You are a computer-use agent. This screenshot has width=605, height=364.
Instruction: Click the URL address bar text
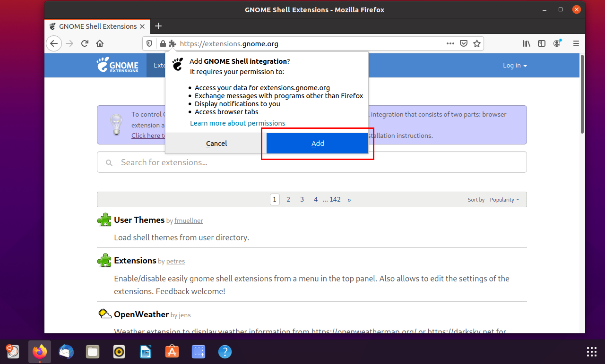pos(229,43)
